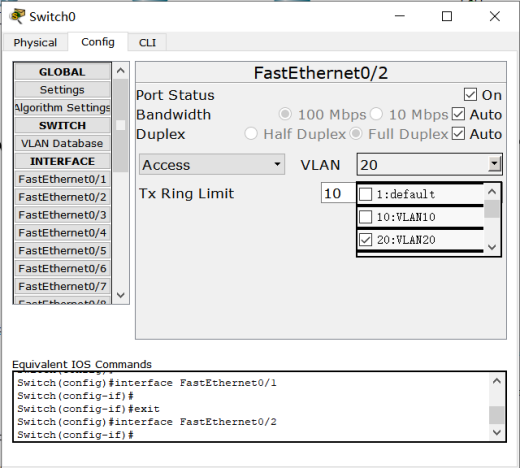This screenshot has height=468, width=520.
Task: Check the 1:default VLAN option
Action: pos(366,194)
